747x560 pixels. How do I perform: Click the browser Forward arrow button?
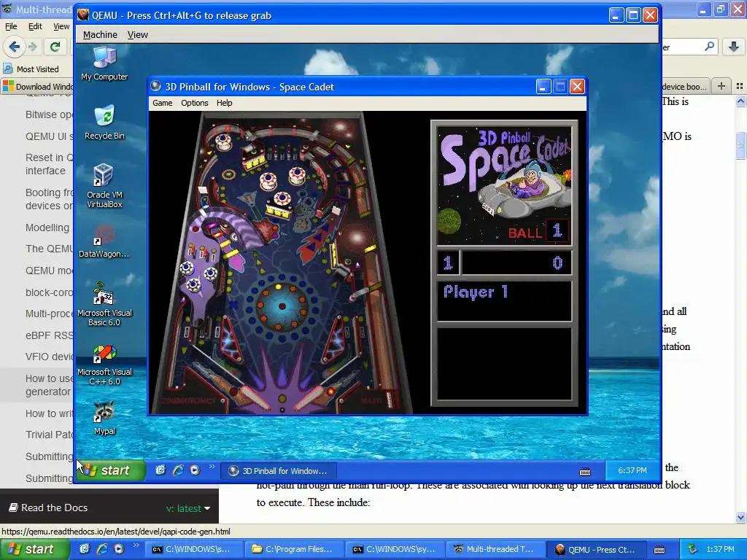pyautogui.click(x=32, y=47)
